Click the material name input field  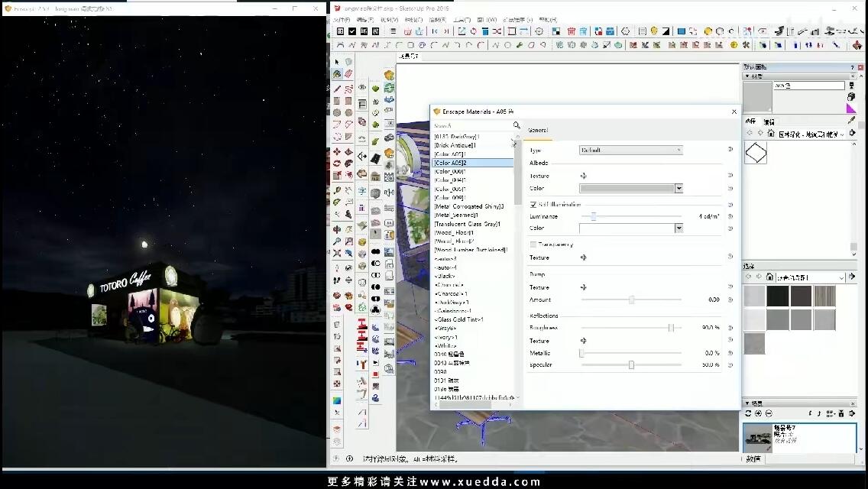[x=808, y=86]
